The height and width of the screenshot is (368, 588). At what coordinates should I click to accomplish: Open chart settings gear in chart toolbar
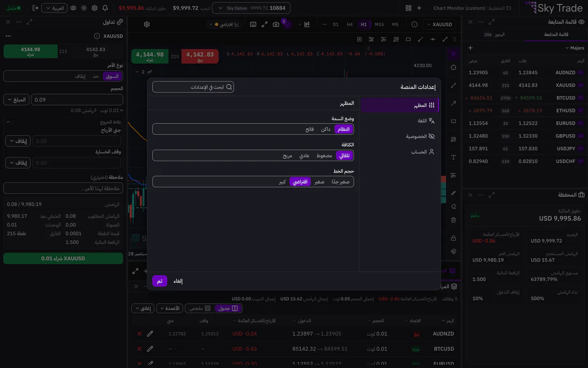[x=147, y=24]
